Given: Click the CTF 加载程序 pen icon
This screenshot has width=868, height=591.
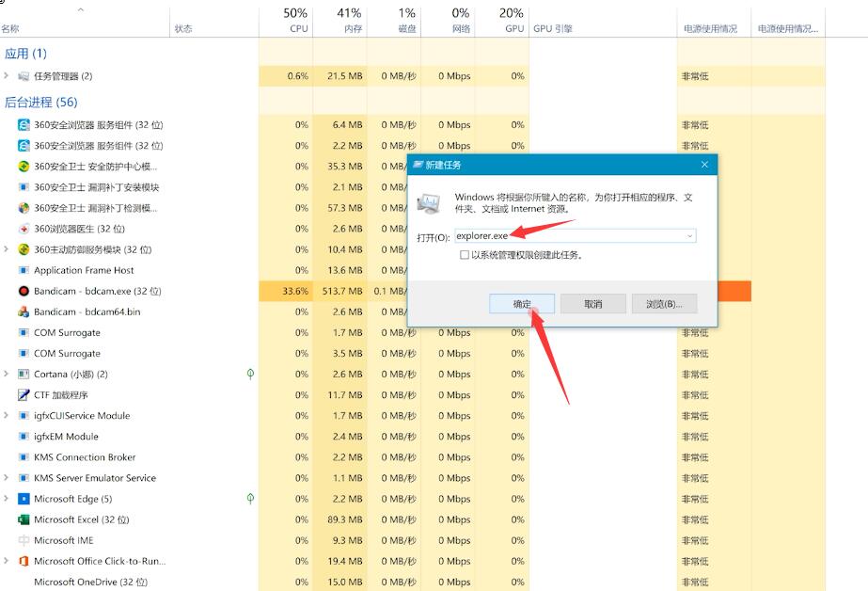Looking at the screenshot, I should pyautogui.click(x=24, y=395).
